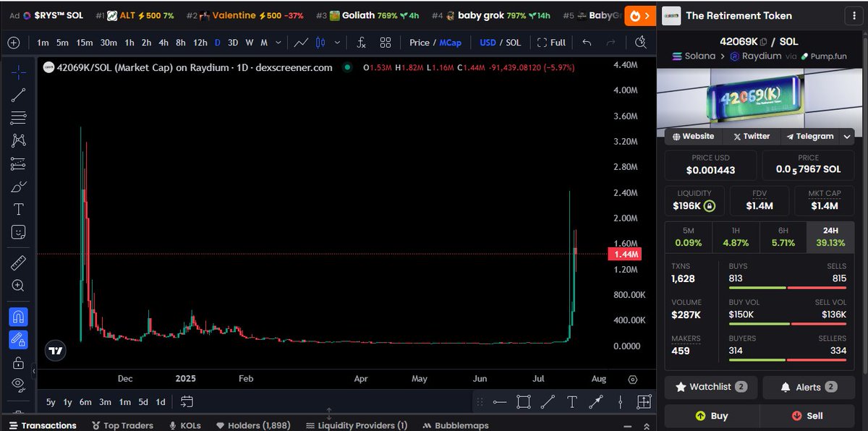The height and width of the screenshot is (431, 868).
Task: Click the 1.44M price scale marker
Action: [x=624, y=255]
